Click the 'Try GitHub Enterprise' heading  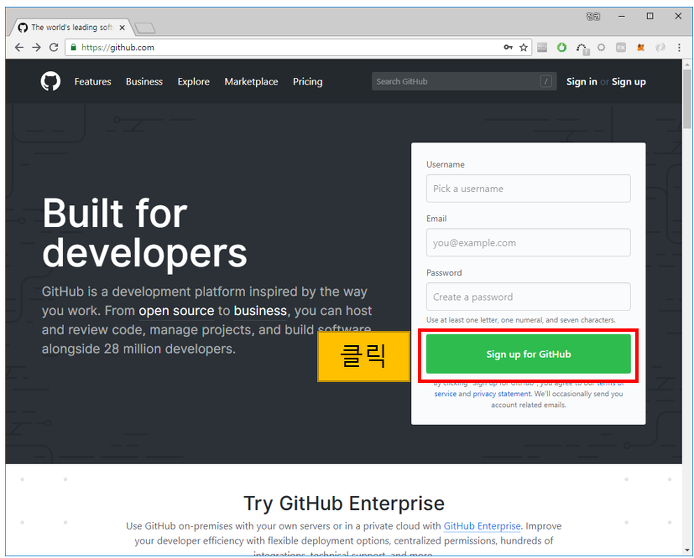point(344,503)
